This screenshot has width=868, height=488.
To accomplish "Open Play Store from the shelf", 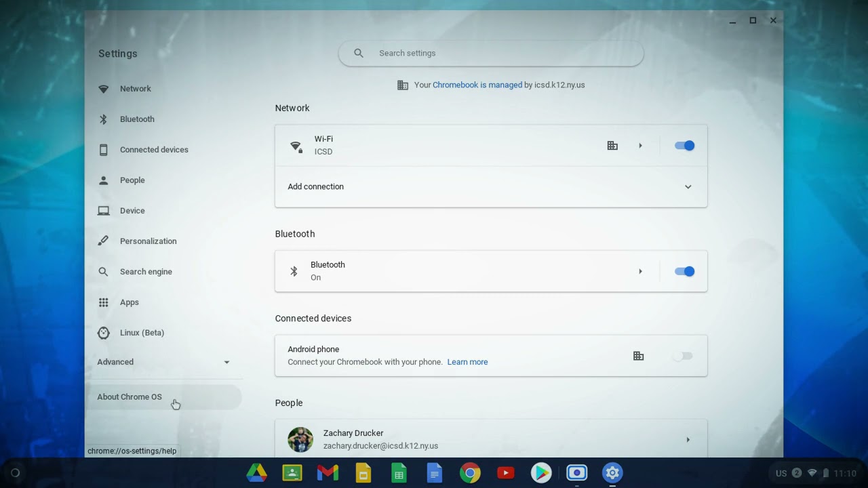I will point(541,473).
